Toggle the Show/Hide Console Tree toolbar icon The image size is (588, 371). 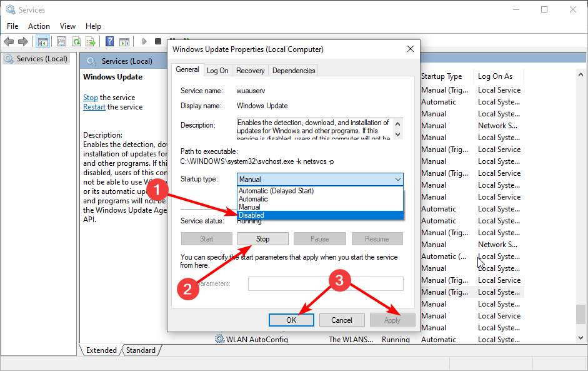coord(42,41)
